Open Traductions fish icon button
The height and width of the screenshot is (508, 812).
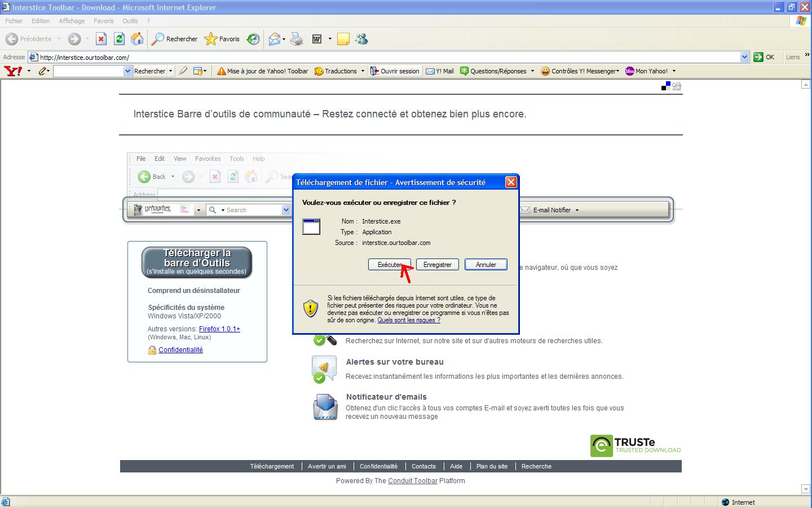pyautogui.click(x=336, y=71)
